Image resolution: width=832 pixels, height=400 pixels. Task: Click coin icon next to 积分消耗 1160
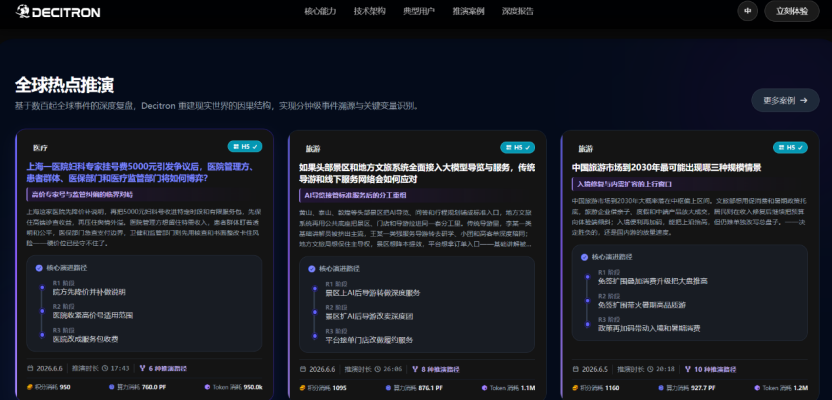pos(575,388)
